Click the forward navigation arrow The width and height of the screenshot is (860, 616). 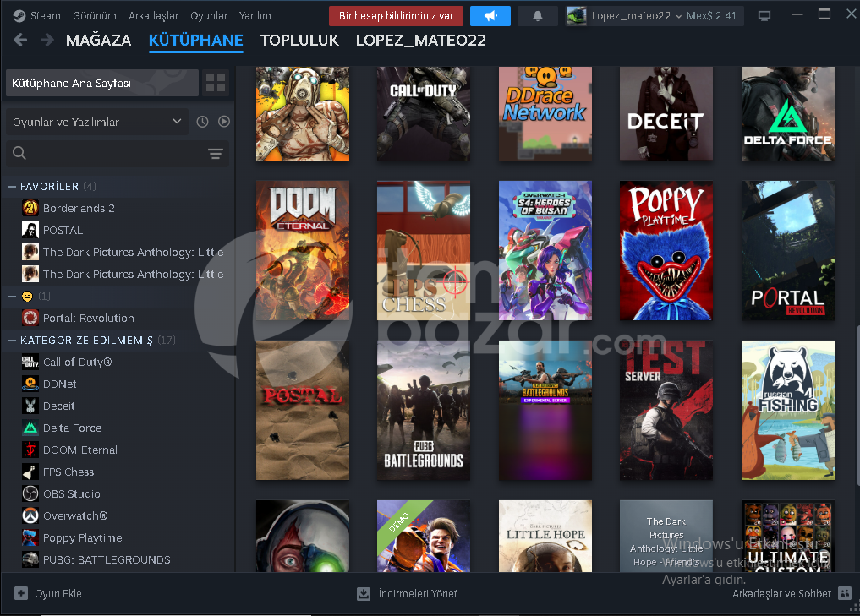click(47, 40)
